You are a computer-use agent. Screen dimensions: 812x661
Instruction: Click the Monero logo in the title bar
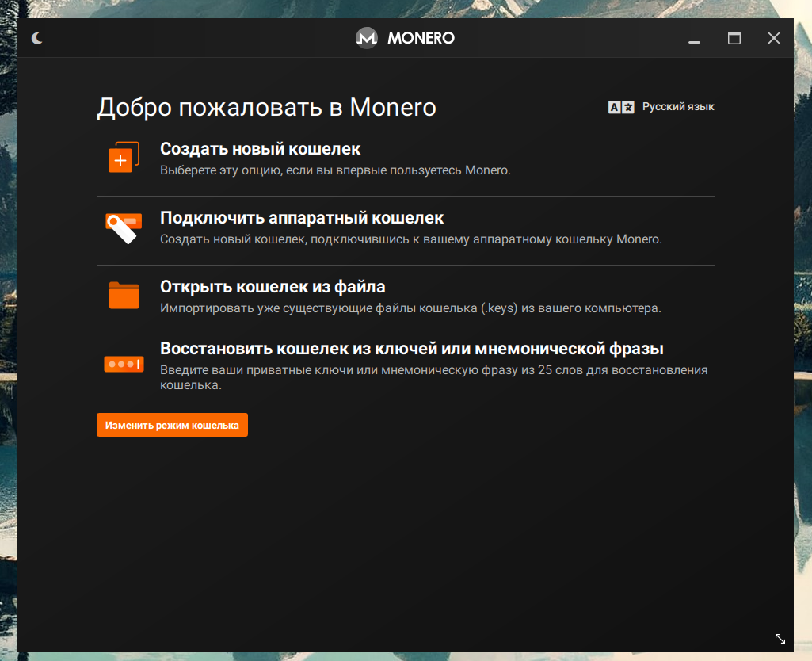[x=366, y=37]
